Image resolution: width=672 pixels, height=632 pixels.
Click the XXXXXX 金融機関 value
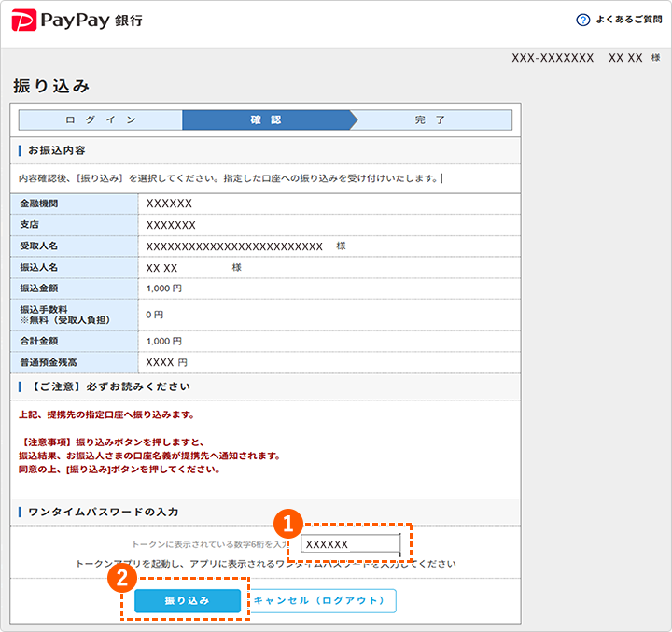pyautogui.click(x=169, y=204)
